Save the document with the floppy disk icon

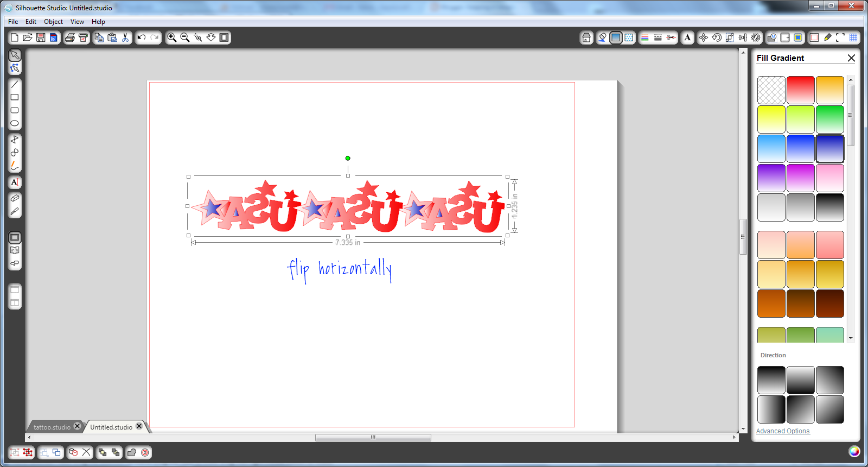pyautogui.click(x=41, y=37)
